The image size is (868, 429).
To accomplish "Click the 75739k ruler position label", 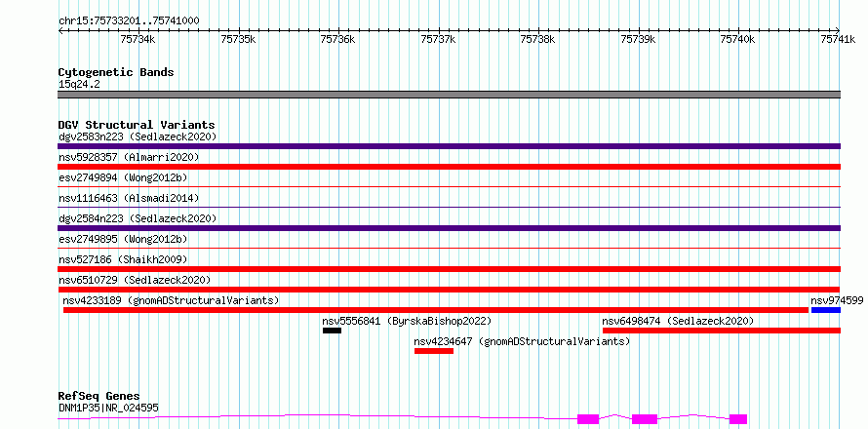I will 638,39.
